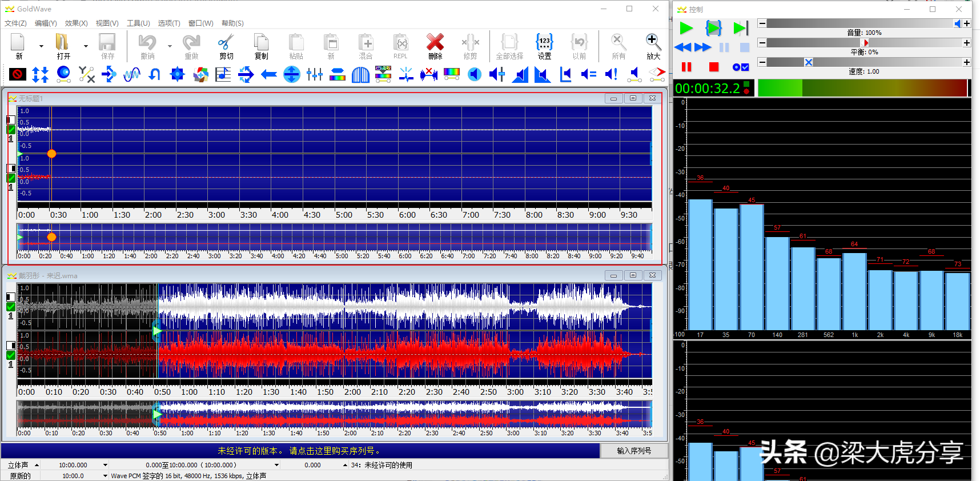Click the red Delete (删除) X icon
The width and height of the screenshot is (980, 481).
pyautogui.click(x=435, y=43)
